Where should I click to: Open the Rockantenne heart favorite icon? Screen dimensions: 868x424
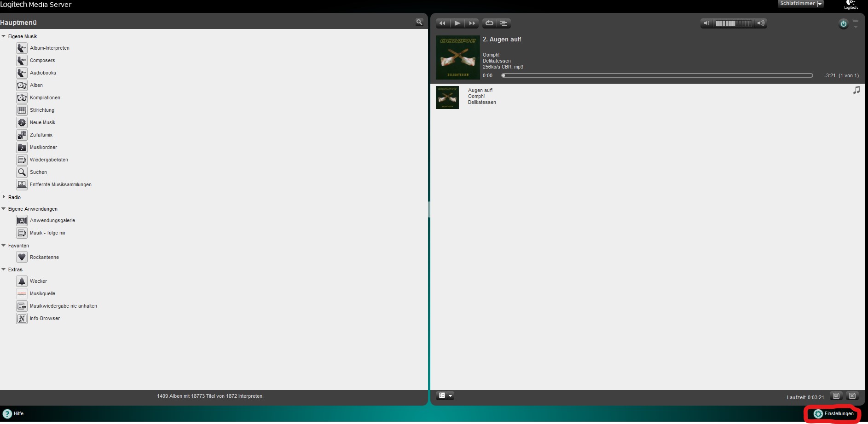22,257
